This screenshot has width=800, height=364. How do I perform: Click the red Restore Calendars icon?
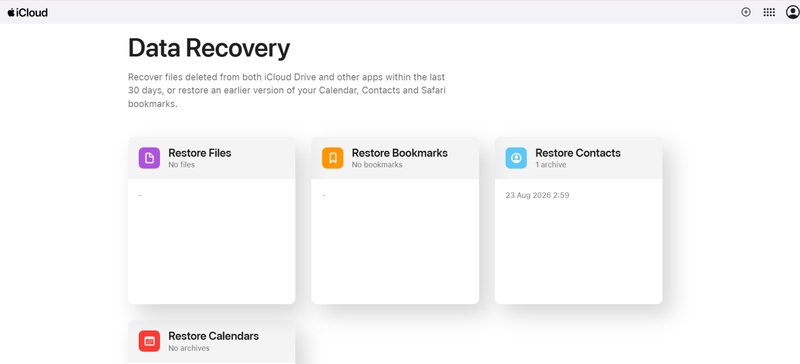click(x=149, y=341)
